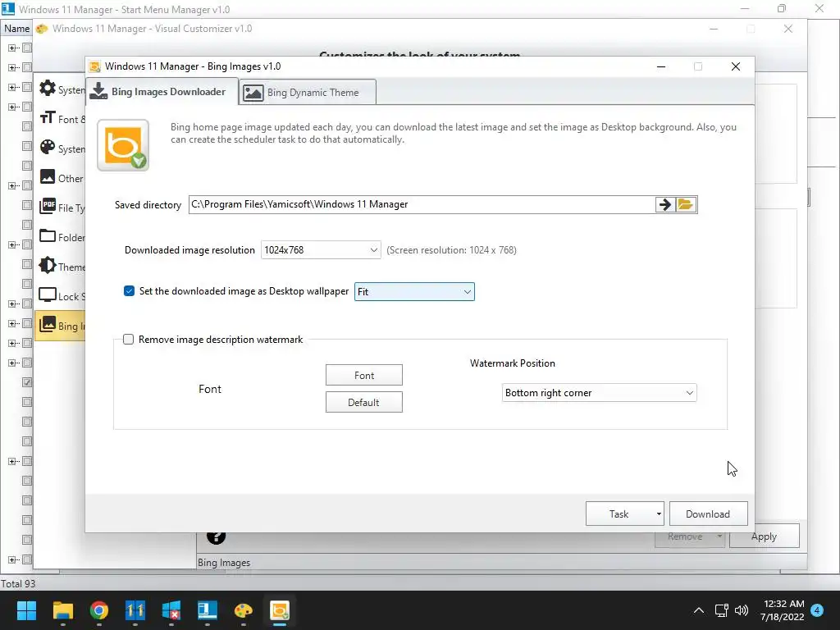
Task: Open the Bing Images Downloader tab
Action: (162, 92)
